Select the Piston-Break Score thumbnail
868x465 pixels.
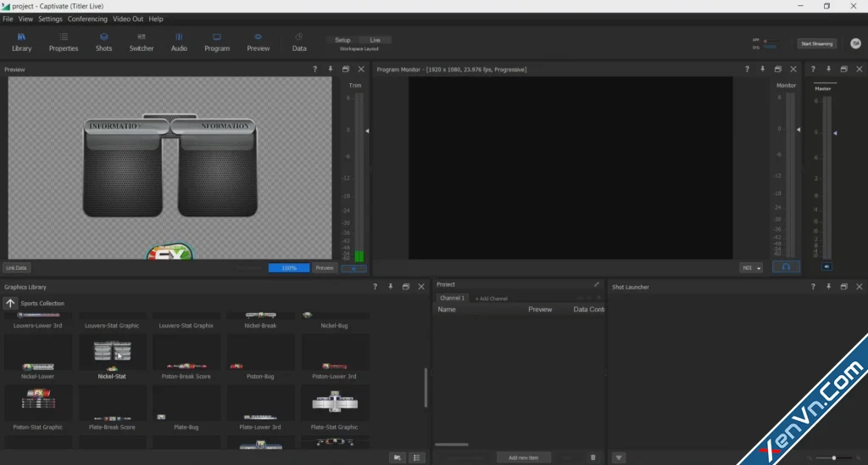click(x=186, y=352)
